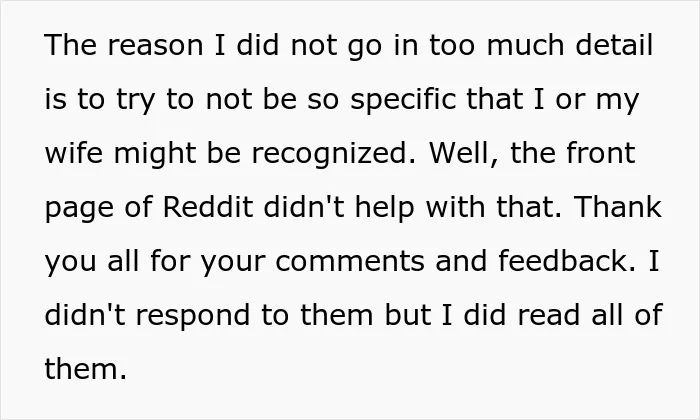Click the word "respond" in the text
This screenshot has width=700, height=420.
193,317
